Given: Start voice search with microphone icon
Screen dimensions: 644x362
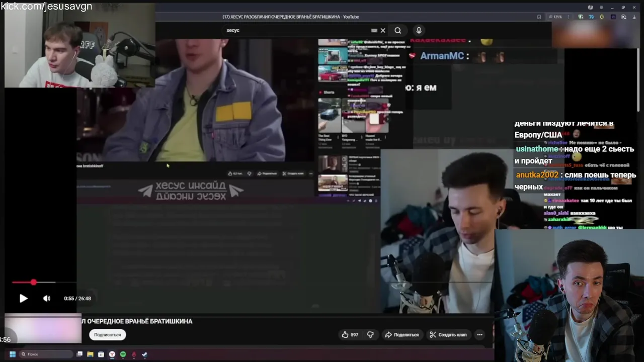Looking at the screenshot, I should (x=419, y=30).
